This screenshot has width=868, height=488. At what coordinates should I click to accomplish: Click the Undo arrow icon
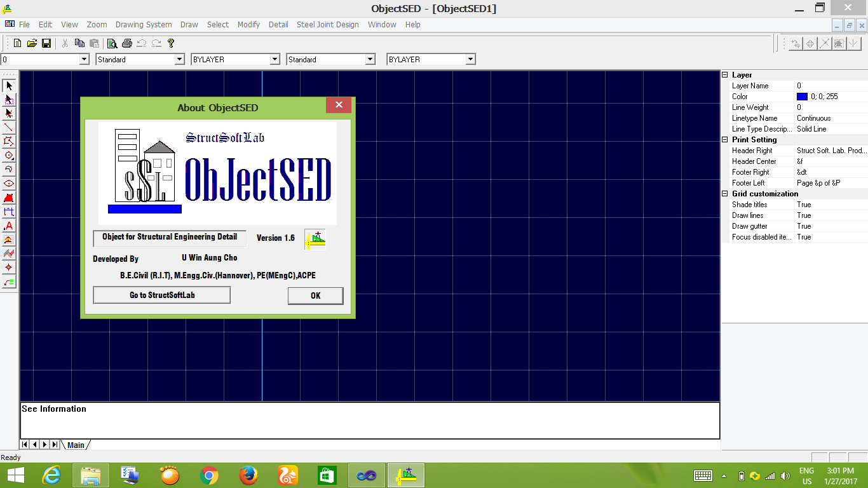tap(141, 43)
